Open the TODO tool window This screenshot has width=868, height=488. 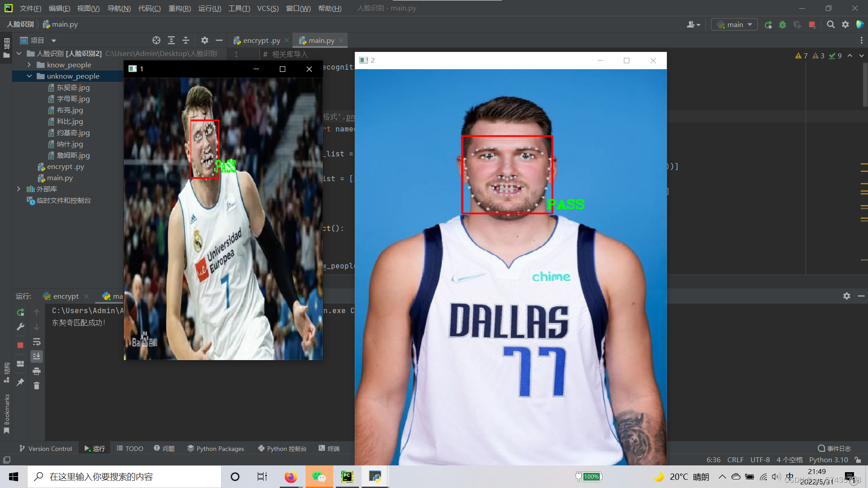coord(130,449)
